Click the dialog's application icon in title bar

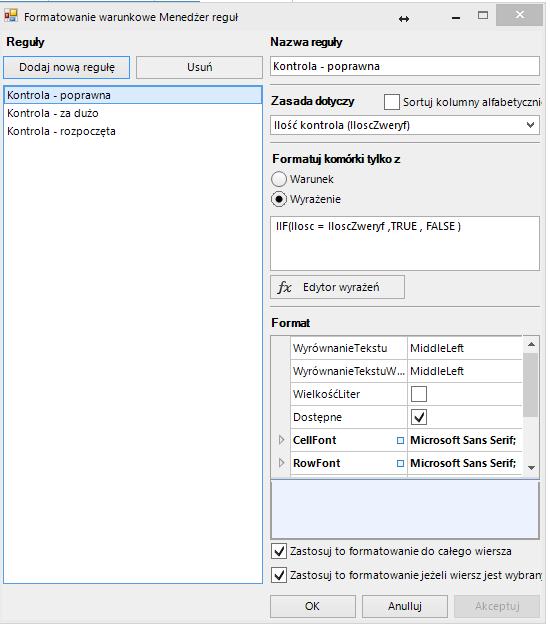(x=11, y=16)
